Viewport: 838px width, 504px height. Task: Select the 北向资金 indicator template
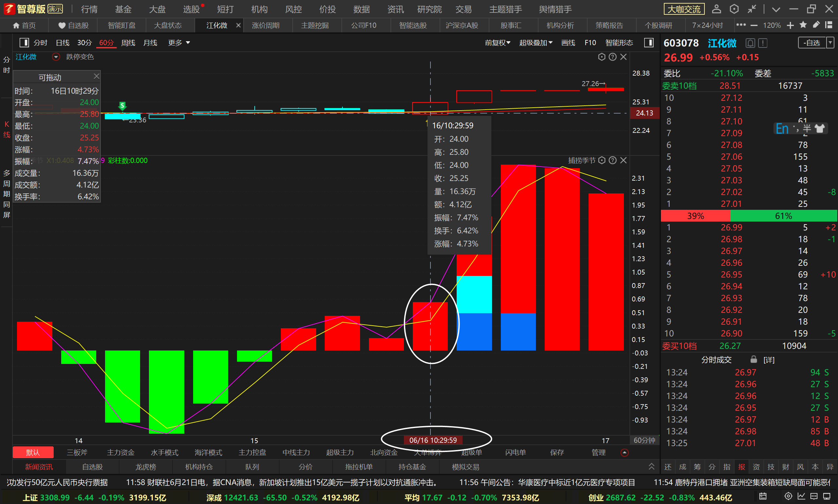tap(384, 452)
